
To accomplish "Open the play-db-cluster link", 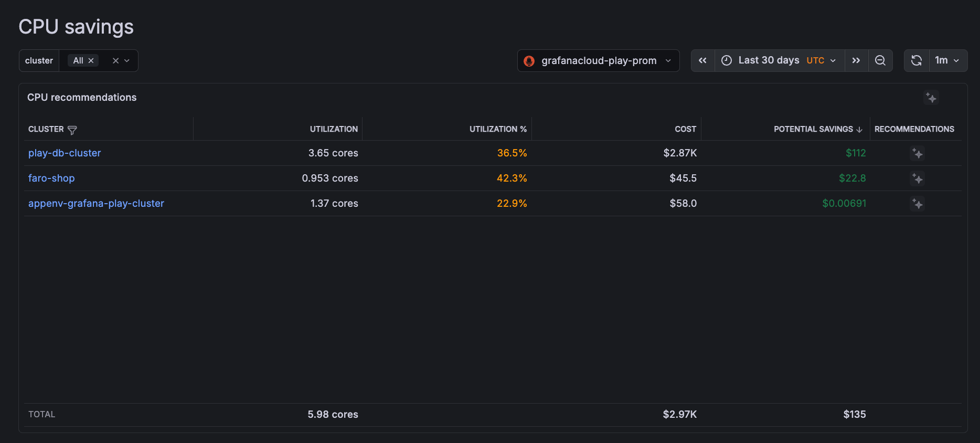I will coord(65,153).
